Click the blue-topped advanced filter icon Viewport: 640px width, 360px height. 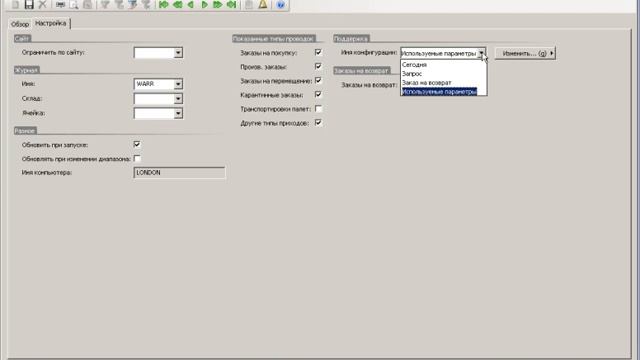(133, 4)
